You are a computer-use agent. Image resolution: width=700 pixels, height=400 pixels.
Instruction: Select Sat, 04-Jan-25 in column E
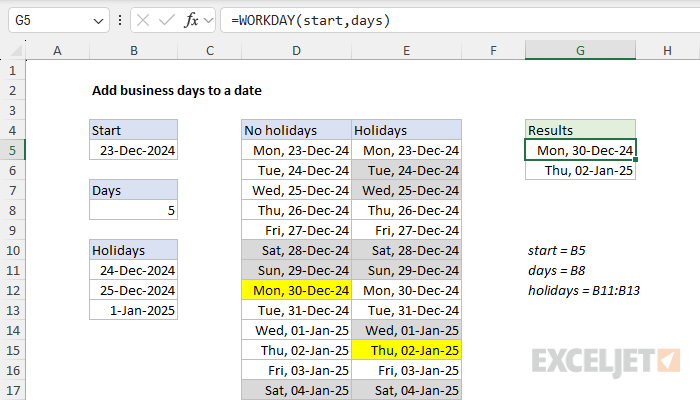tap(406, 390)
